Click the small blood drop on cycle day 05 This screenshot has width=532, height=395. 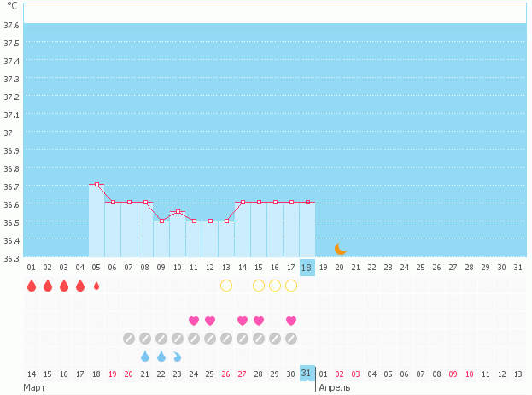coord(96,286)
